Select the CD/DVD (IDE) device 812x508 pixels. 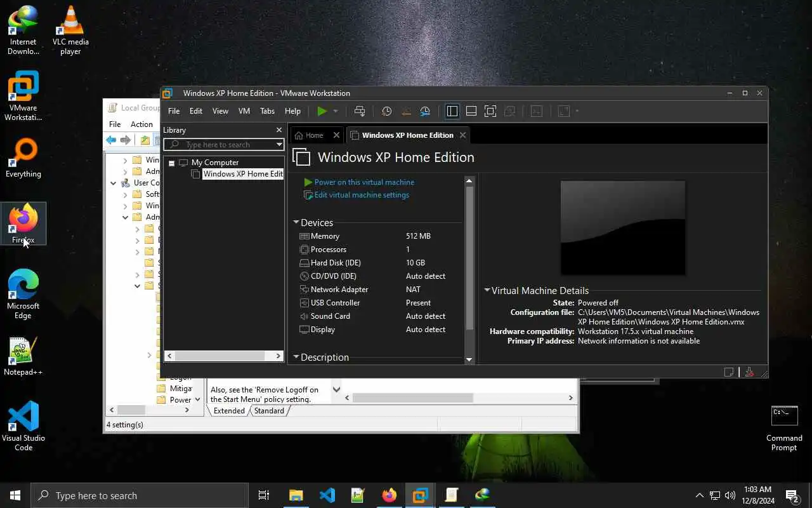(x=379, y=276)
